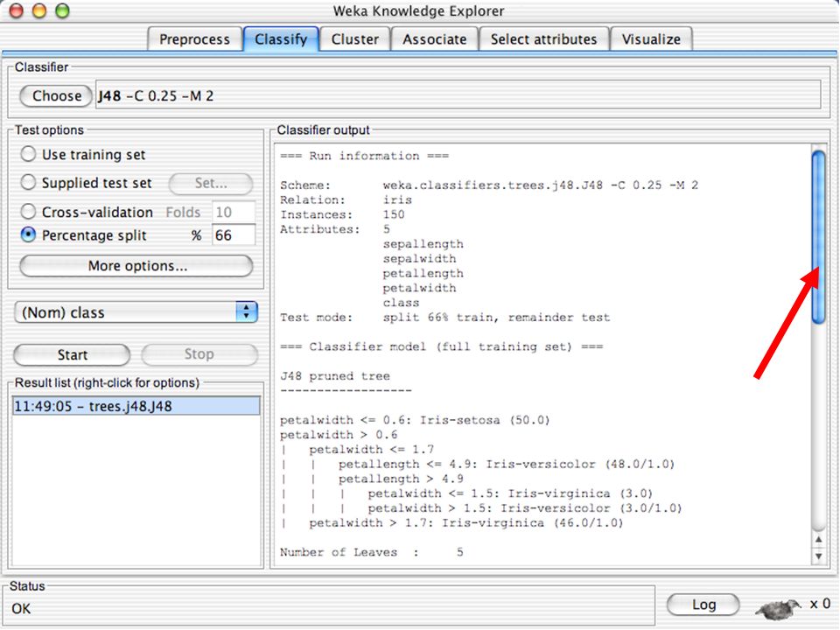
Task: Click the Relation: iris line
Action: point(346,199)
